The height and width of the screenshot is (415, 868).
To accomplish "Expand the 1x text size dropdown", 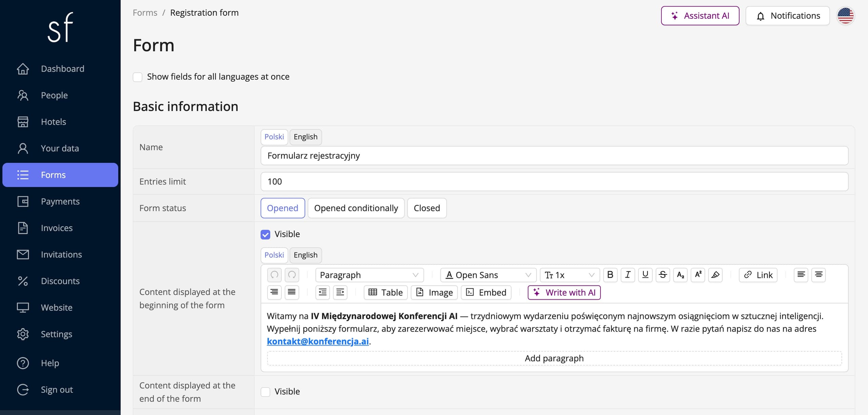I will click(570, 275).
